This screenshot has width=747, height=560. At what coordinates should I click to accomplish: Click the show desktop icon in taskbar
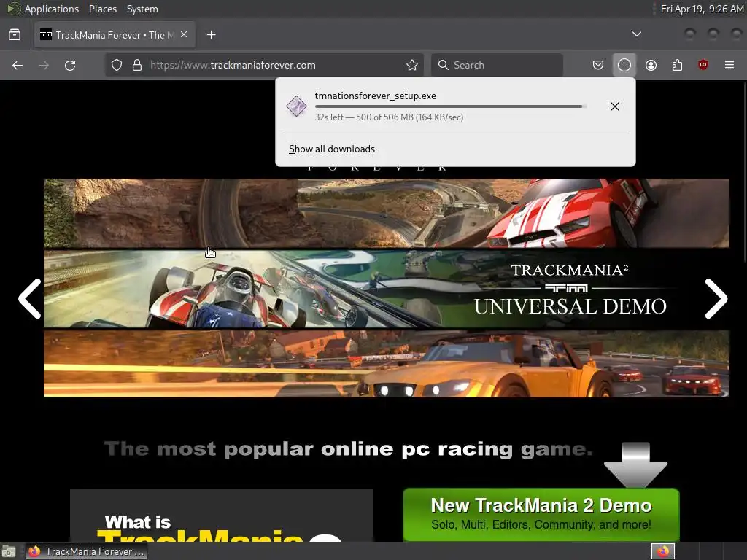tap(9, 551)
